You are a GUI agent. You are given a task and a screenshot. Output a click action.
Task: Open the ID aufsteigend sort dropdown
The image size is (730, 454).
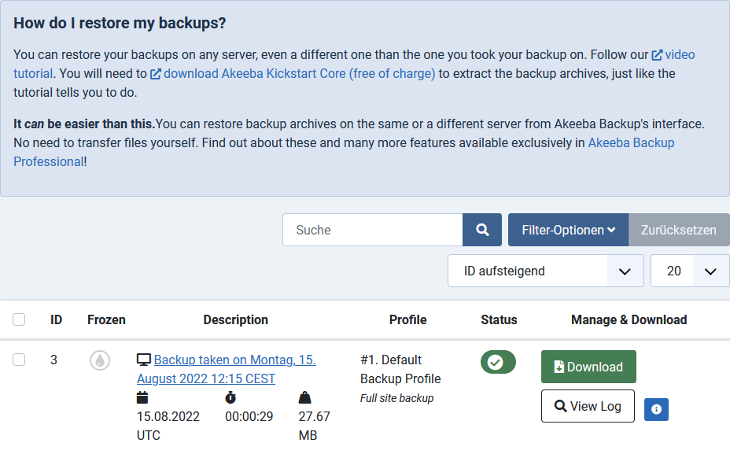pos(545,271)
